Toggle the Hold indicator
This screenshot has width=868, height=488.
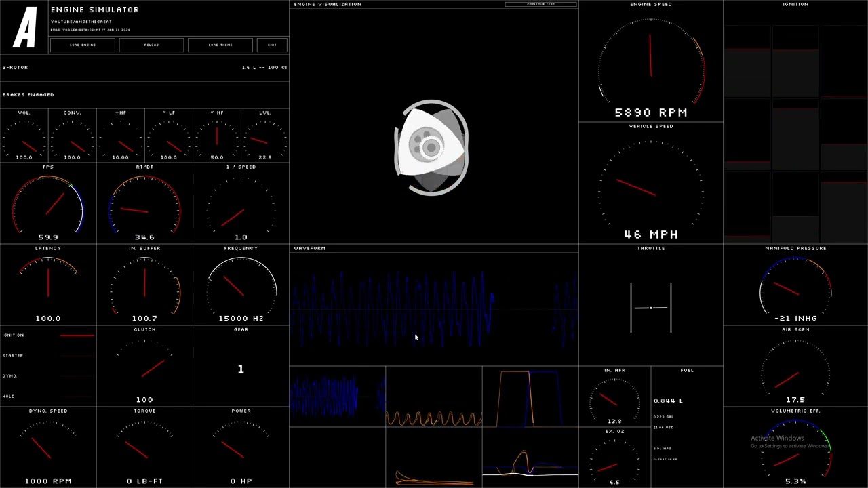47,396
